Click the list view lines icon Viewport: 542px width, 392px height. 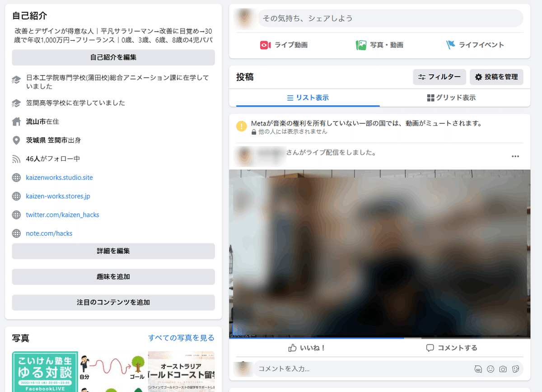click(290, 98)
